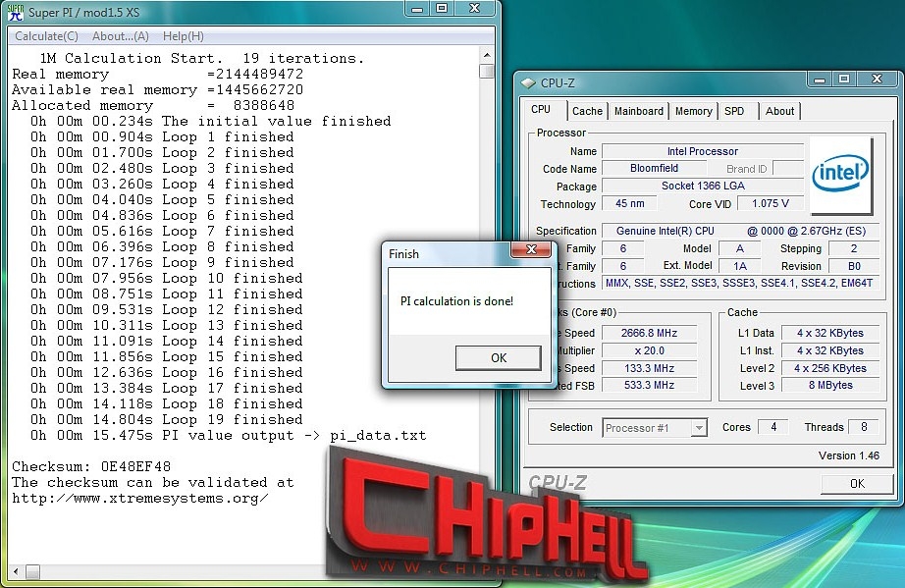The width and height of the screenshot is (905, 588).
Task: Click the Cores value 4
Action: coord(773,427)
